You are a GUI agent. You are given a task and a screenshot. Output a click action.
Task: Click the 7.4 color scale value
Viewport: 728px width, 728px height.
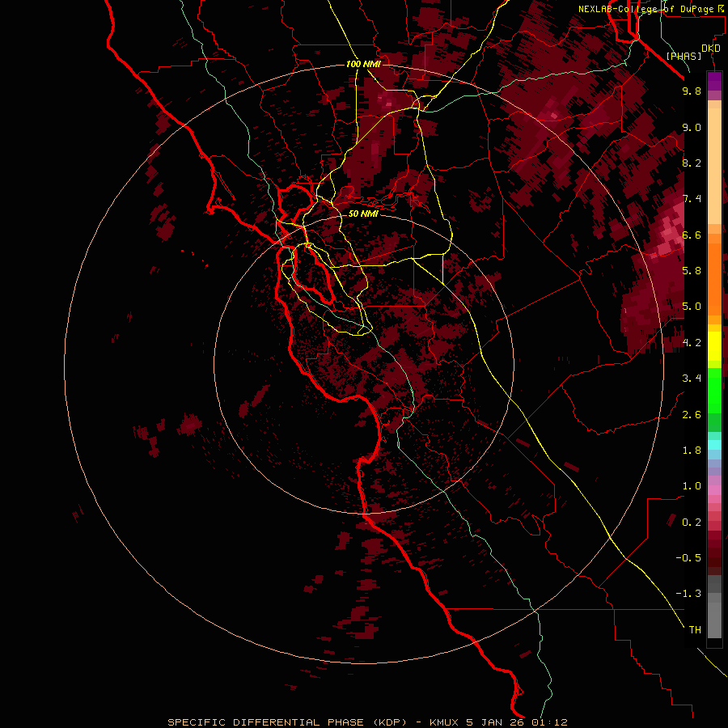click(692, 199)
